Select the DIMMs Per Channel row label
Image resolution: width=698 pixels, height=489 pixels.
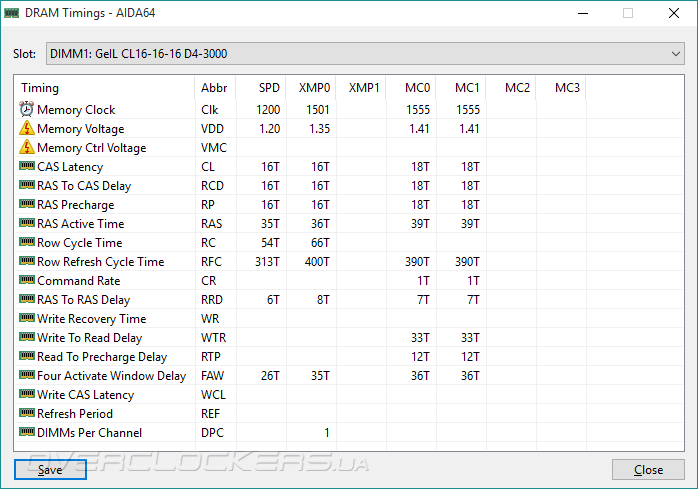coord(89,433)
